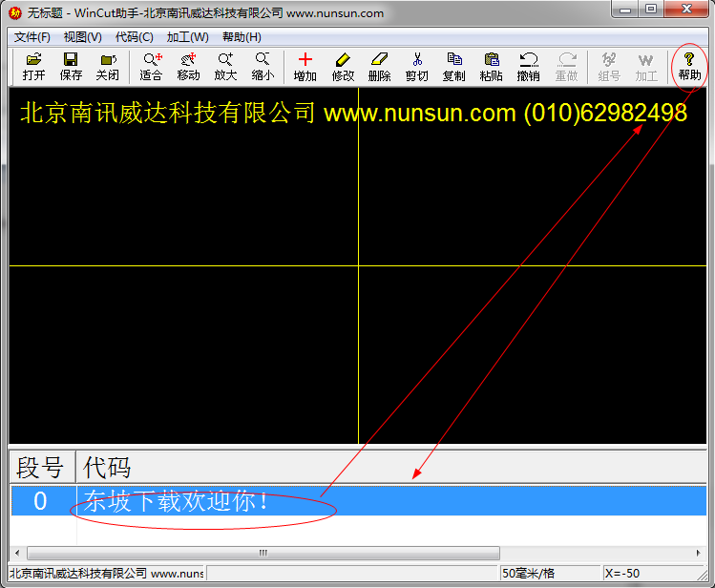Select the 缩小 (Zoom out) tool
Viewport: 715px width, 588px height.
coord(263,67)
